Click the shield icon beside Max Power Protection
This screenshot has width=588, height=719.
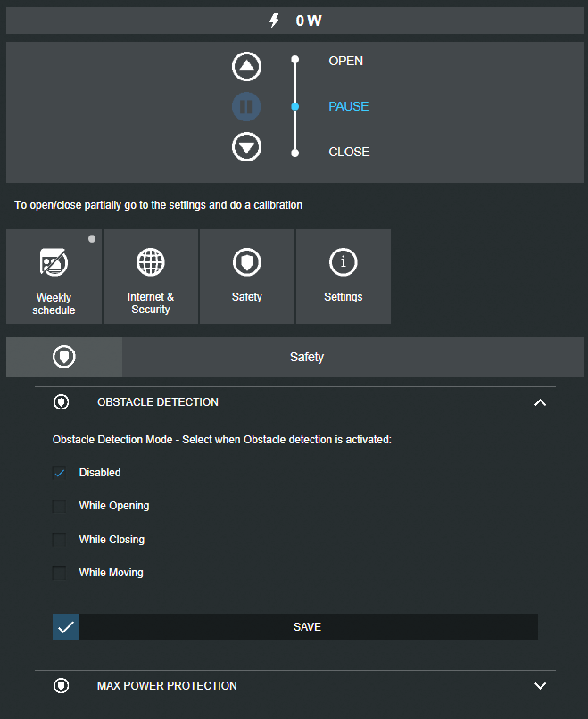[x=61, y=686]
